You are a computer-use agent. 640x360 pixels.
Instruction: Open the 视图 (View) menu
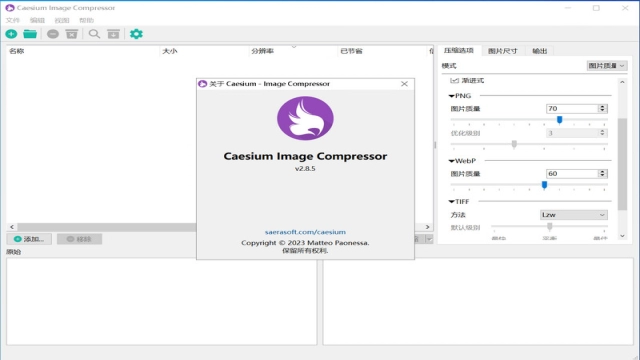[62, 20]
